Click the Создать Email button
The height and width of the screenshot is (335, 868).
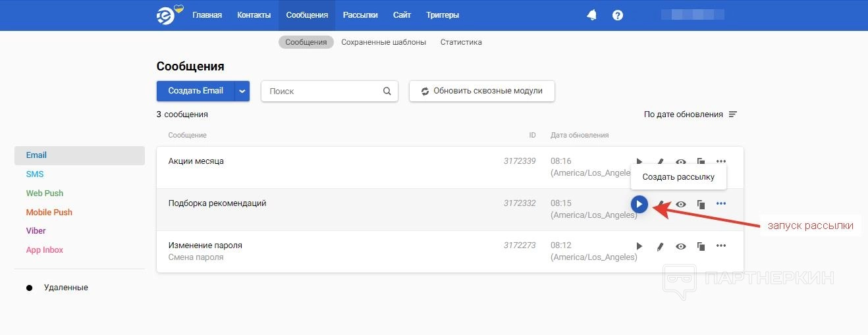pos(196,91)
